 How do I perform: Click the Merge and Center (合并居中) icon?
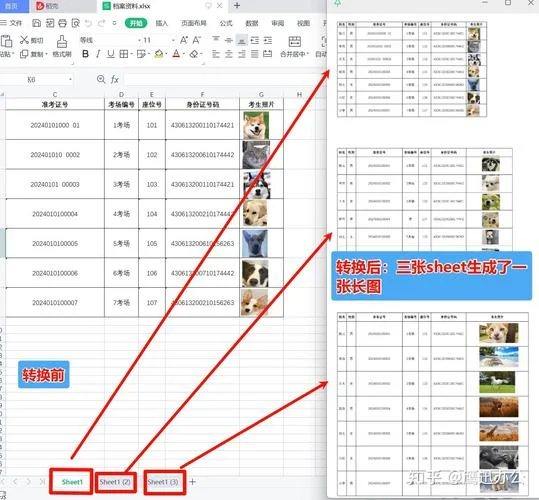pyautogui.click(x=295, y=41)
